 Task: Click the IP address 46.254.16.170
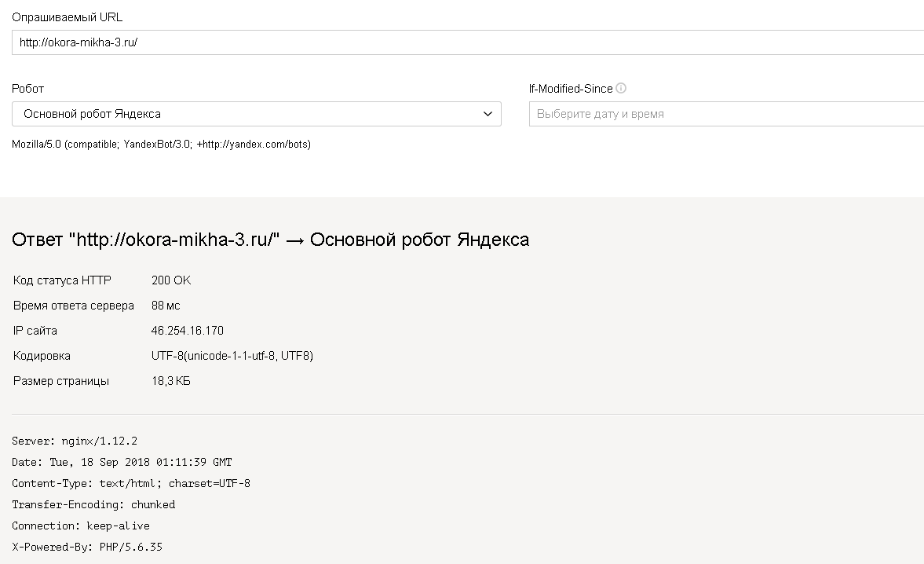[188, 331]
